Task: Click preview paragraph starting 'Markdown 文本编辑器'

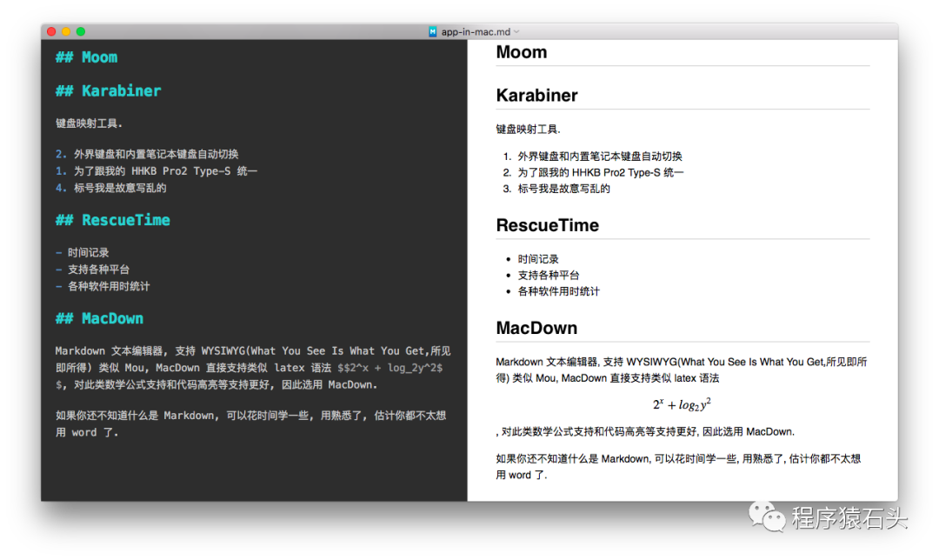Action: click(x=682, y=370)
